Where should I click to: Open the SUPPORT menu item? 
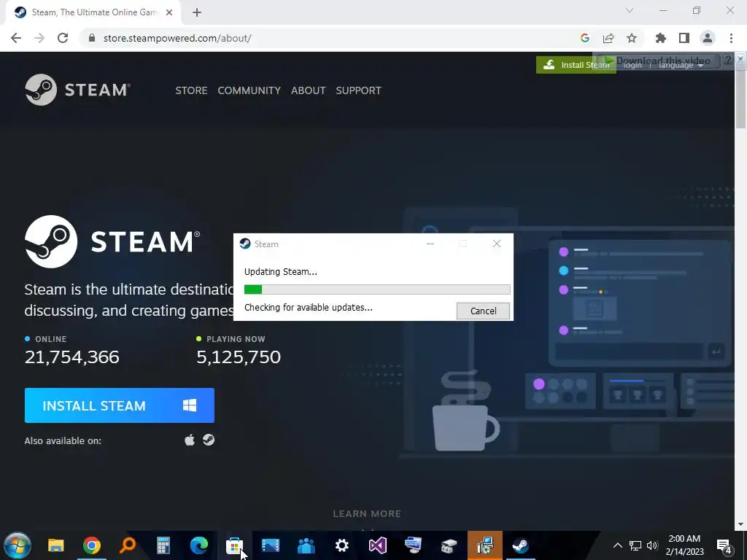pyautogui.click(x=358, y=90)
